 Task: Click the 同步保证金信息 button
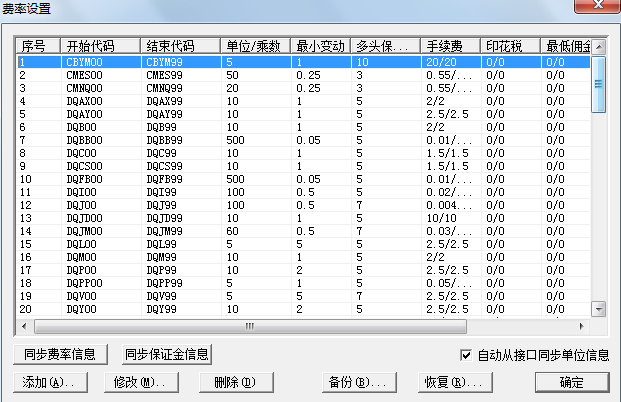pyautogui.click(x=167, y=354)
